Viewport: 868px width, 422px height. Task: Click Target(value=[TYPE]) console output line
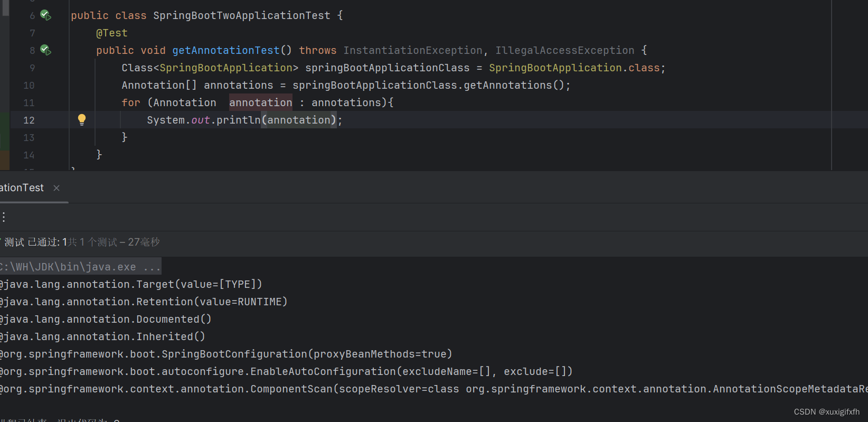[x=131, y=284]
